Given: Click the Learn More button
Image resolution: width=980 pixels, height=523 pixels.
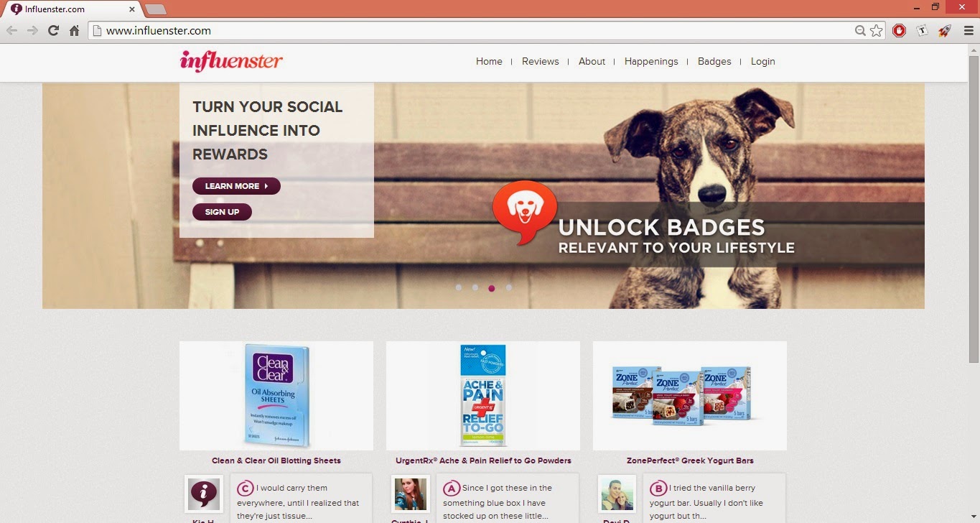Looking at the screenshot, I should [x=236, y=186].
